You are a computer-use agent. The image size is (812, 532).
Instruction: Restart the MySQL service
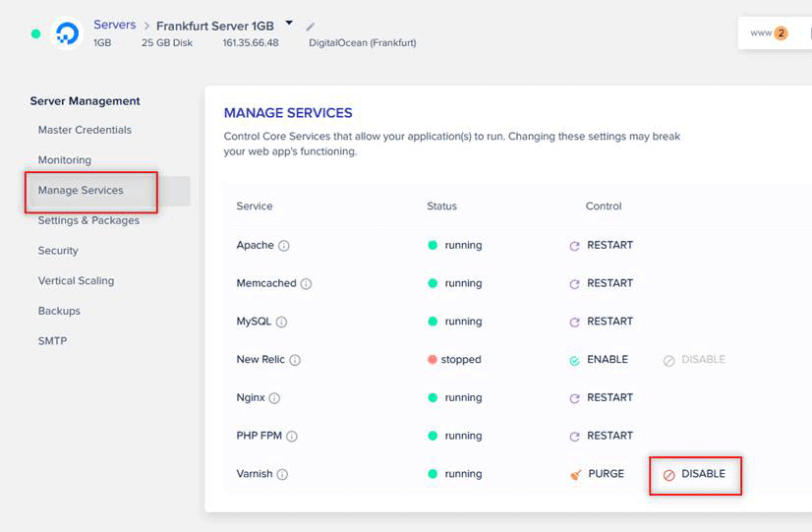[x=602, y=322]
